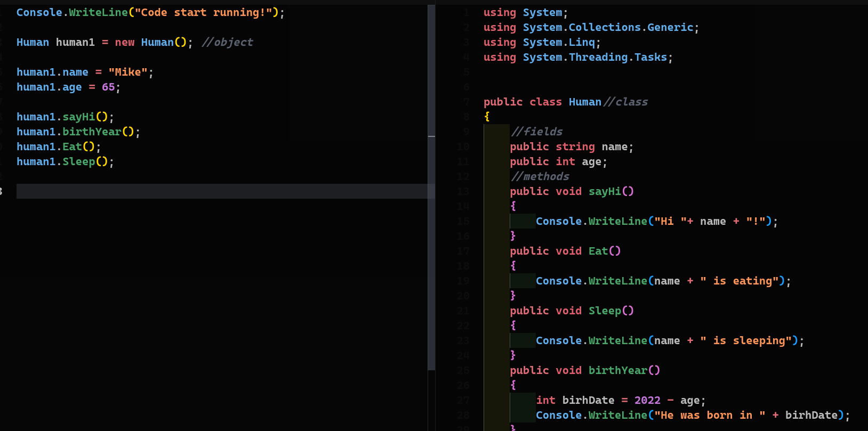This screenshot has height=431, width=868.
Task: Click the 'public void birthYear()' method signature
Action: (x=585, y=370)
